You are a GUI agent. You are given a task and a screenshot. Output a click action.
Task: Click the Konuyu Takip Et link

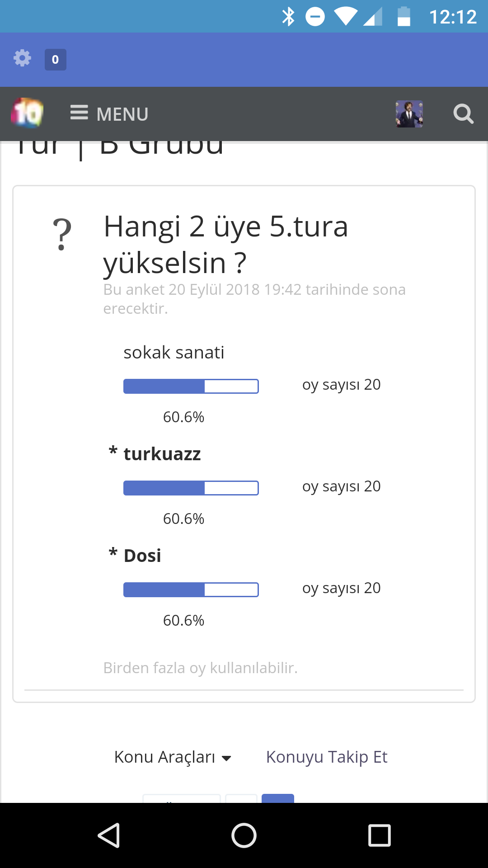(327, 757)
